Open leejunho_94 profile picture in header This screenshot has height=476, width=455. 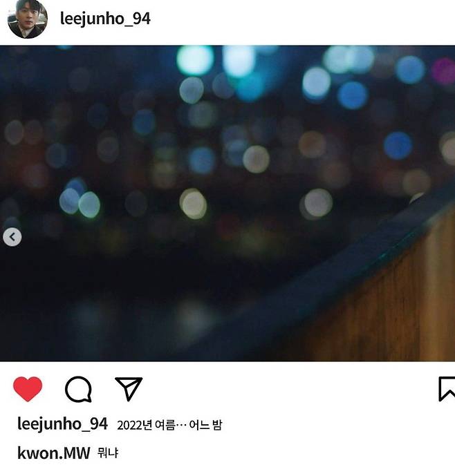(x=28, y=19)
